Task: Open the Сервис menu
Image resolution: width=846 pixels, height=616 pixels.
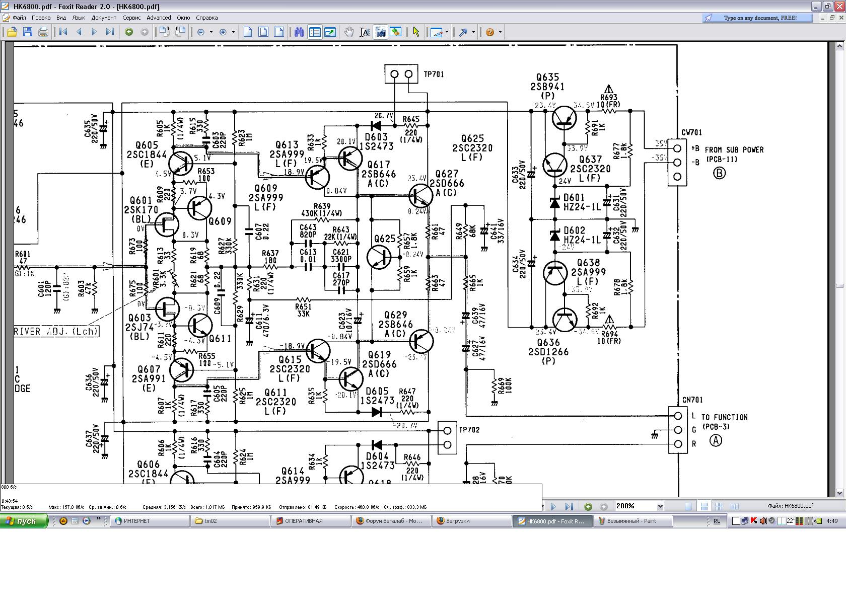Action: point(131,18)
